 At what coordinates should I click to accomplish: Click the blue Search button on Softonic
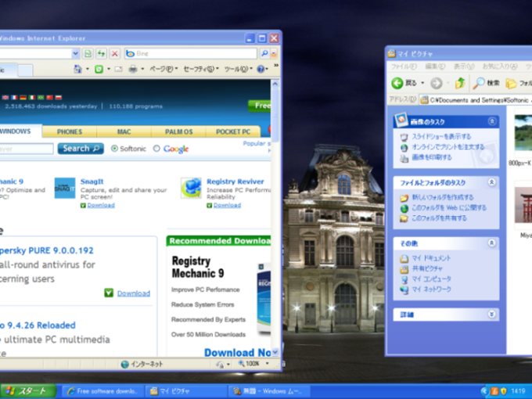[x=81, y=149]
